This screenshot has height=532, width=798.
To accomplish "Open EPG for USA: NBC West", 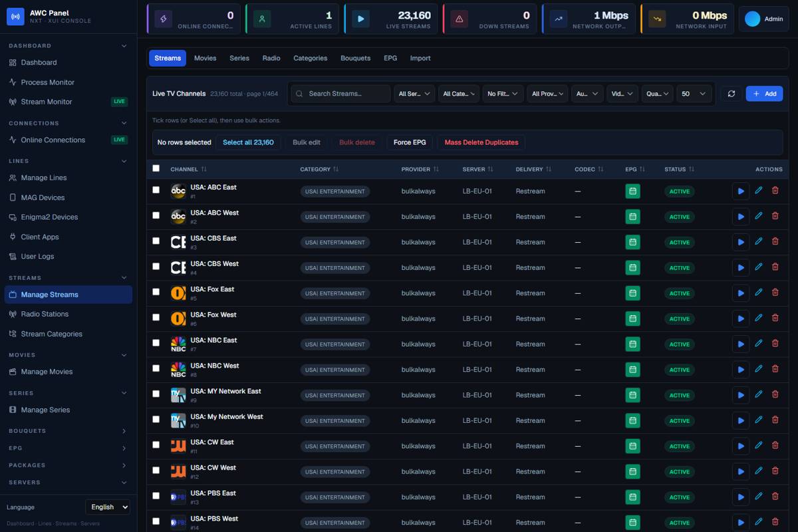I will (x=632, y=369).
